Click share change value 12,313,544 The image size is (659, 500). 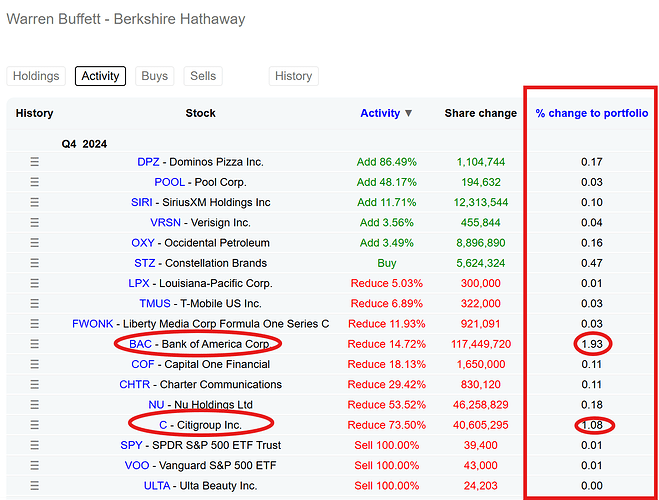[x=481, y=202]
